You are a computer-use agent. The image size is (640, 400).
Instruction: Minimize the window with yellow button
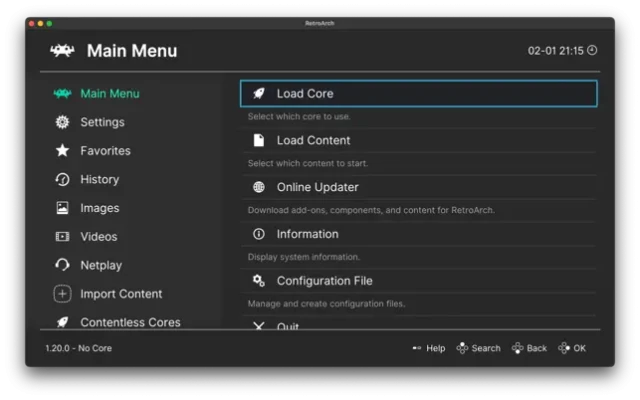40,24
